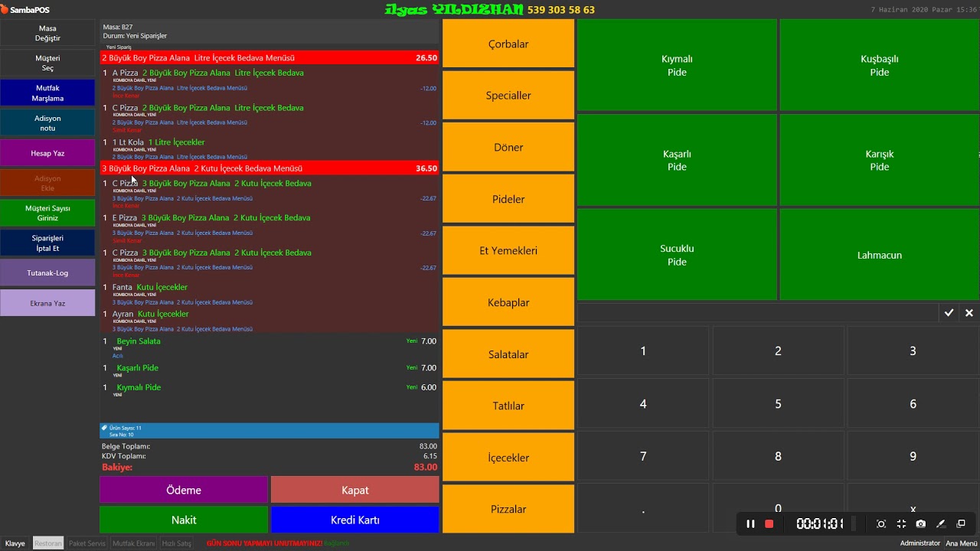Viewport: 980px width, 551px height.
Task: Select the Pideler category
Action: (x=508, y=199)
